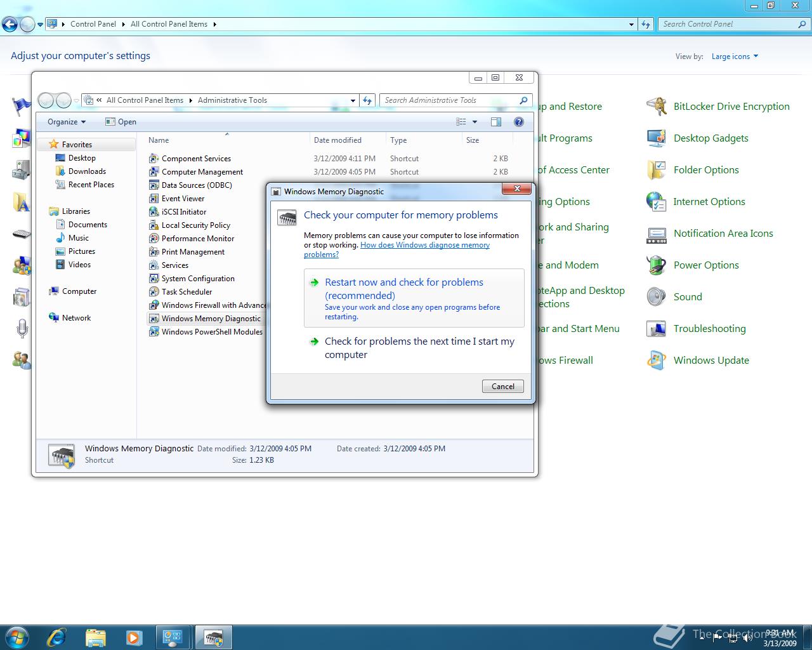The image size is (812, 650).
Task: Select Local Security Policy icon
Action: [x=154, y=225]
